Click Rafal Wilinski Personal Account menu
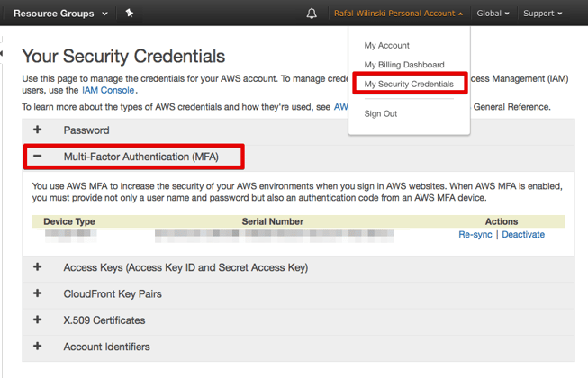 (398, 13)
